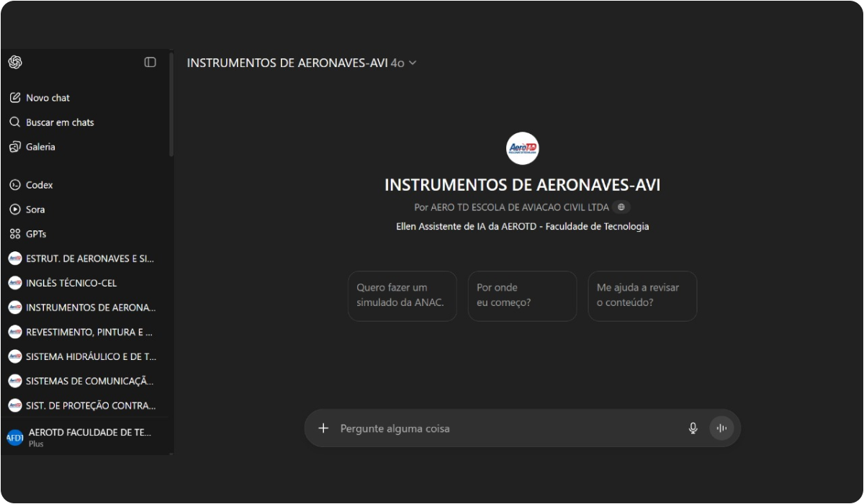Image resolution: width=864 pixels, height=504 pixels.
Task: Click the Buscar em chats magnifier icon
Action: [x=15, y=122]
